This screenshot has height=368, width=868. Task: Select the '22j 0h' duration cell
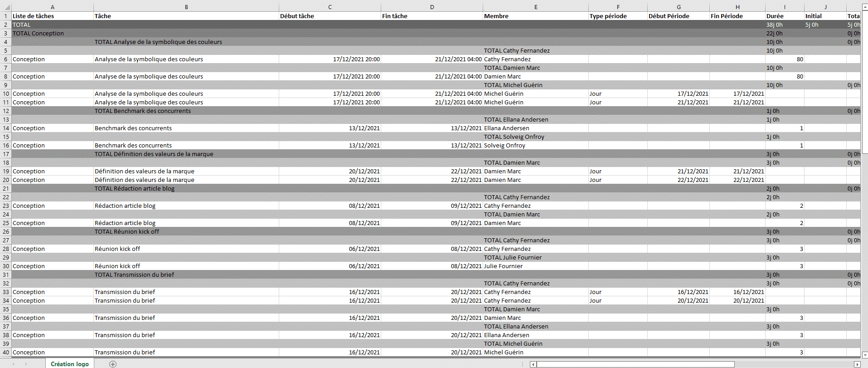785,33
